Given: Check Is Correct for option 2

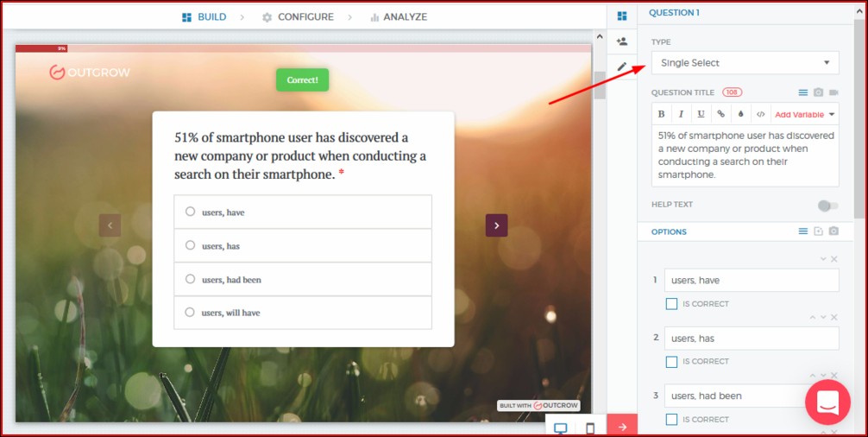Looking at the screenshot, I should [x=671, y=362].
